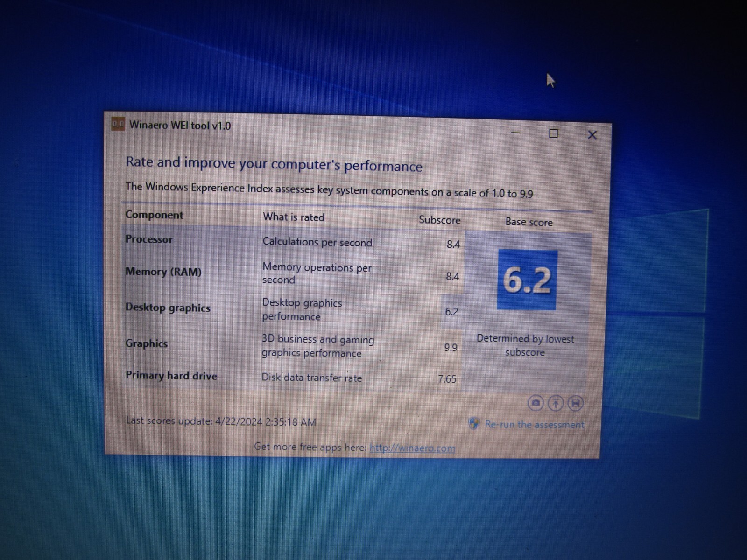This screenshot has width=747, height=560.
Task: Click the Winaero app icon in title bar
Action: (x=118, y=124)
